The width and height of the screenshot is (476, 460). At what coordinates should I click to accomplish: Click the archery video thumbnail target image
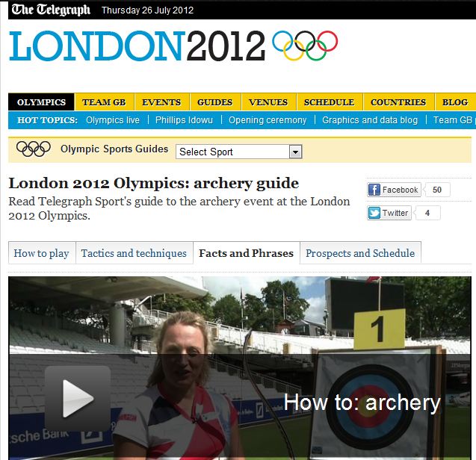pyautogui.click(x=372, y=403)
